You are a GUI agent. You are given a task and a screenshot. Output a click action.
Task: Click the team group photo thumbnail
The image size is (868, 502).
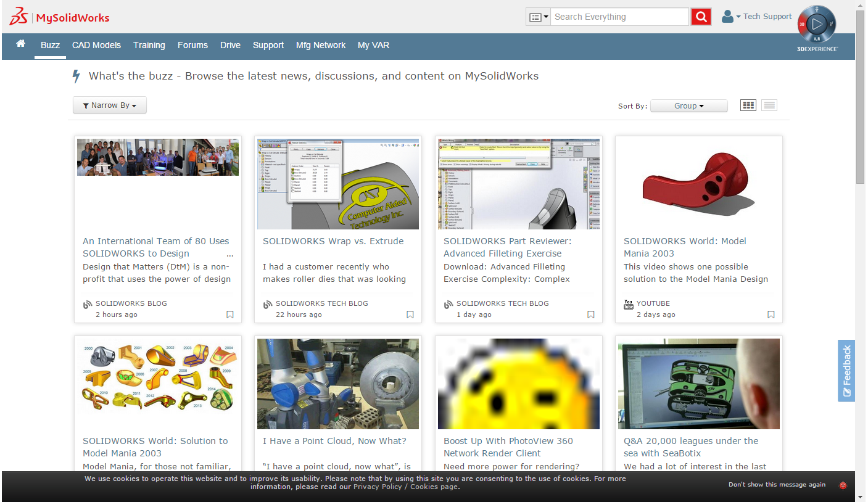[x=158, y=157]
